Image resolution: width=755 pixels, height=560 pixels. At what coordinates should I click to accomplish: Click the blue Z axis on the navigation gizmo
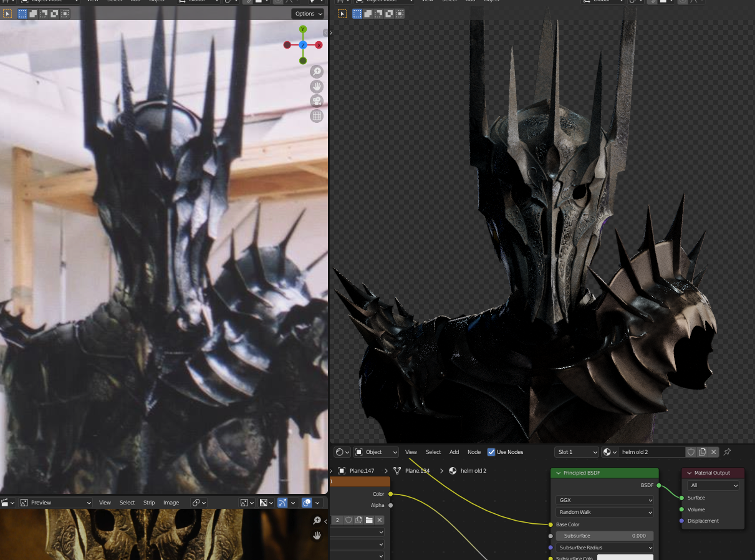click(x=303, y=45)
